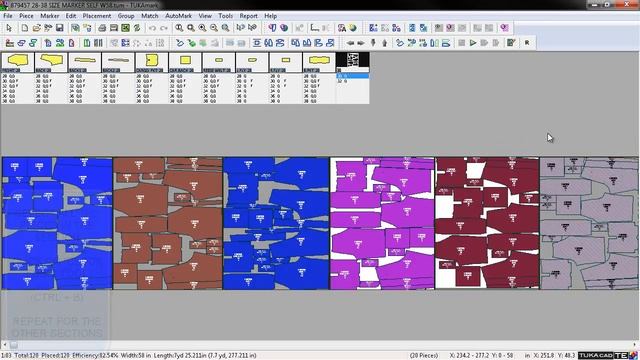Click the Total:120 status bar entry

coord(27,356)
